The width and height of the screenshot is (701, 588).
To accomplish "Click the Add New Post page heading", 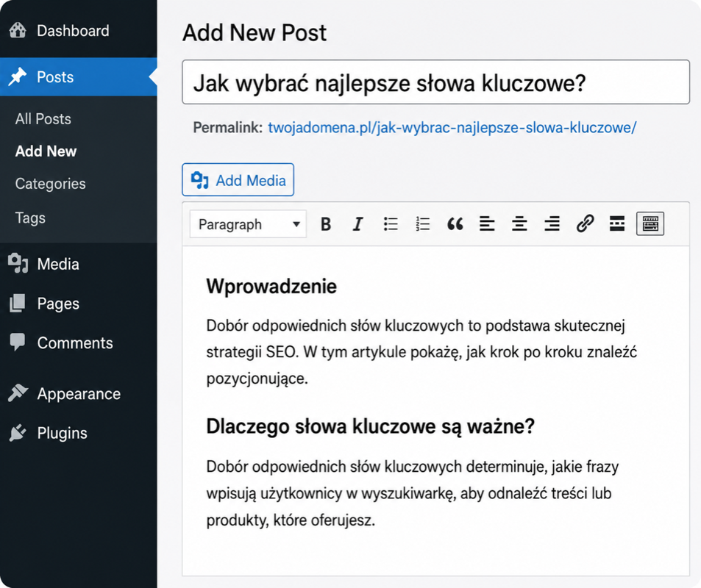I will click(255, 32).
